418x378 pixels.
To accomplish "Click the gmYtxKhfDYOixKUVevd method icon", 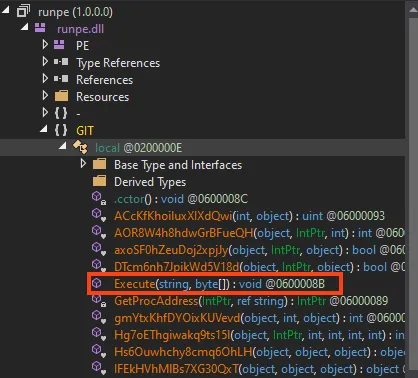I will point(99,317).
